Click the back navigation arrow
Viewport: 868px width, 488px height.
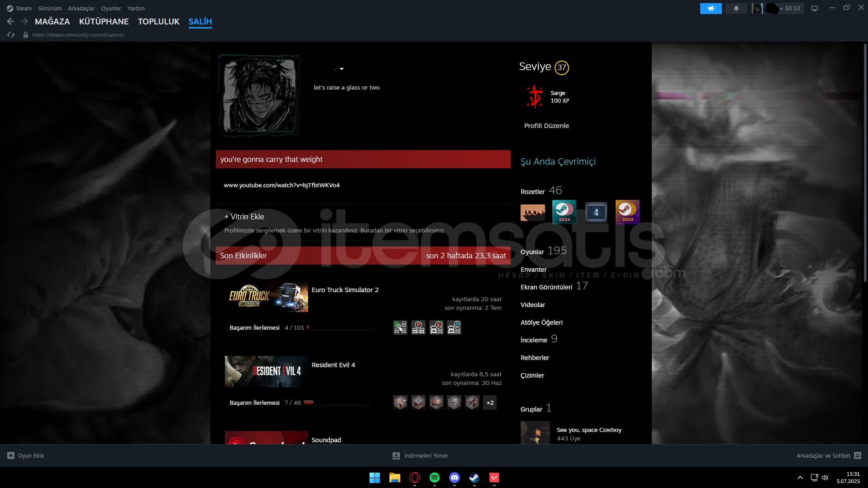[x=10, y=21]
